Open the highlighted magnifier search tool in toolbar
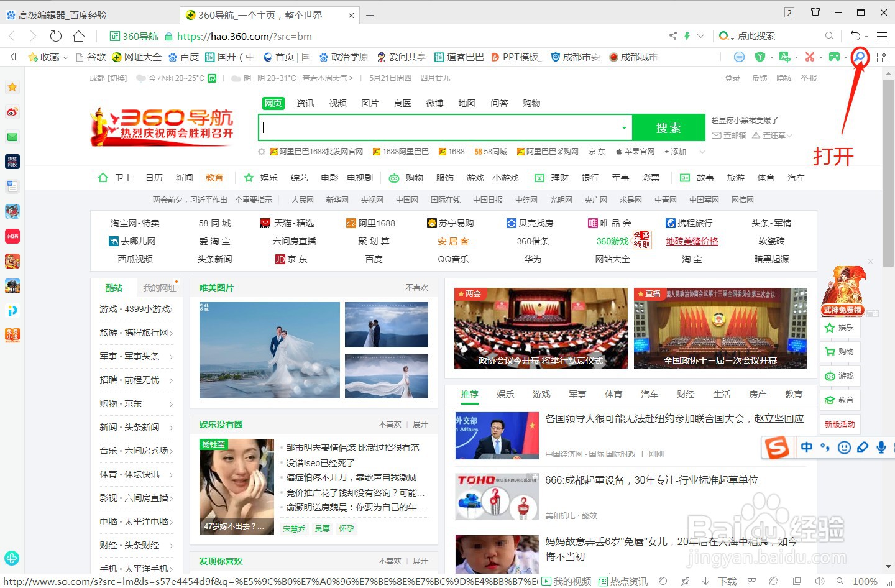The width and height of the screenshot is (895, 588). [x=860, y=57]
